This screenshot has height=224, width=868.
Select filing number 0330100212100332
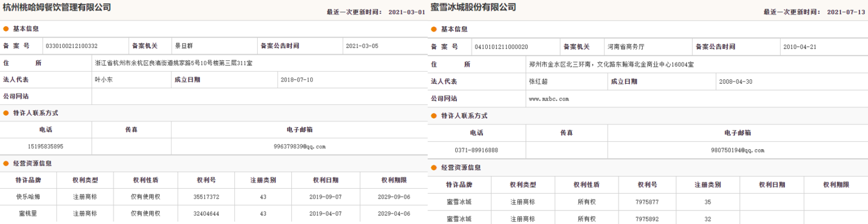[x=72, y=46]
